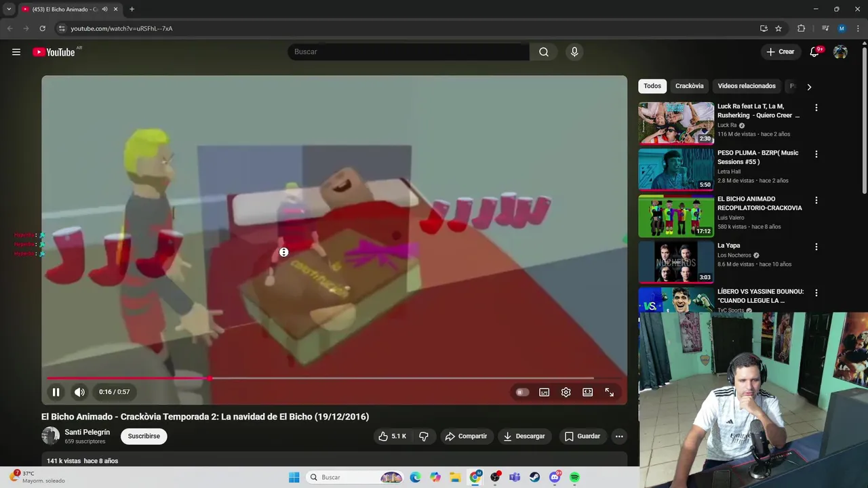Reload the page with the browser refresh icon
This screenshot has height=488, width=868.
pos(42,28)
